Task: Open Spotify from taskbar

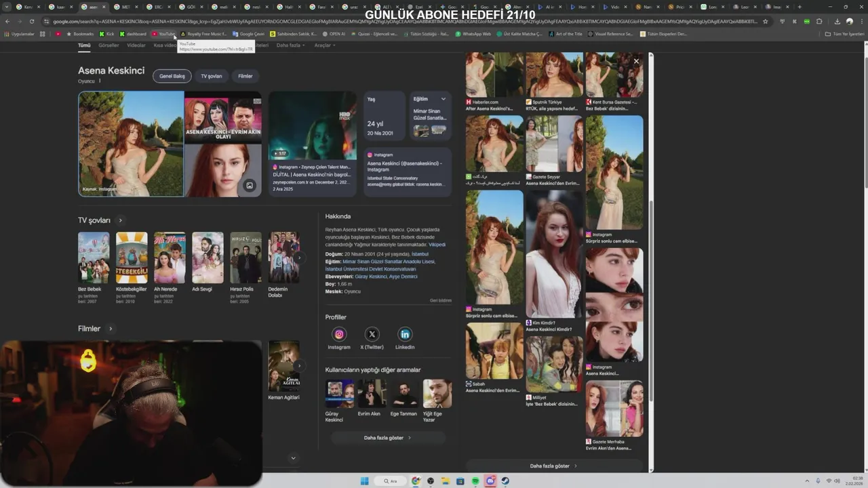Action: (x=475, y=481)
